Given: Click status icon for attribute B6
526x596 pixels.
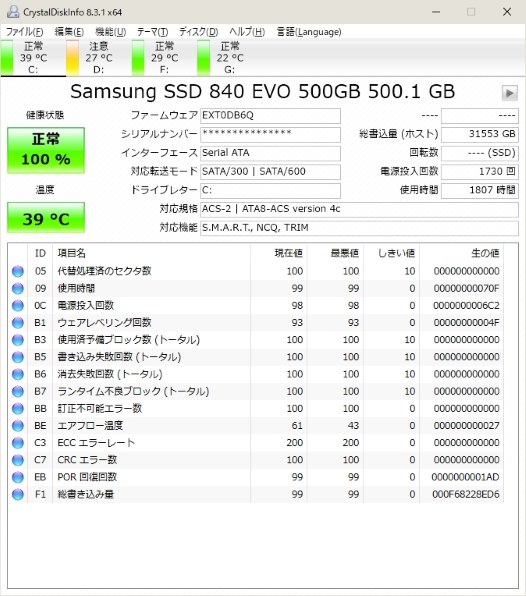Looking at the screenshot, I should tap(17, 374).
